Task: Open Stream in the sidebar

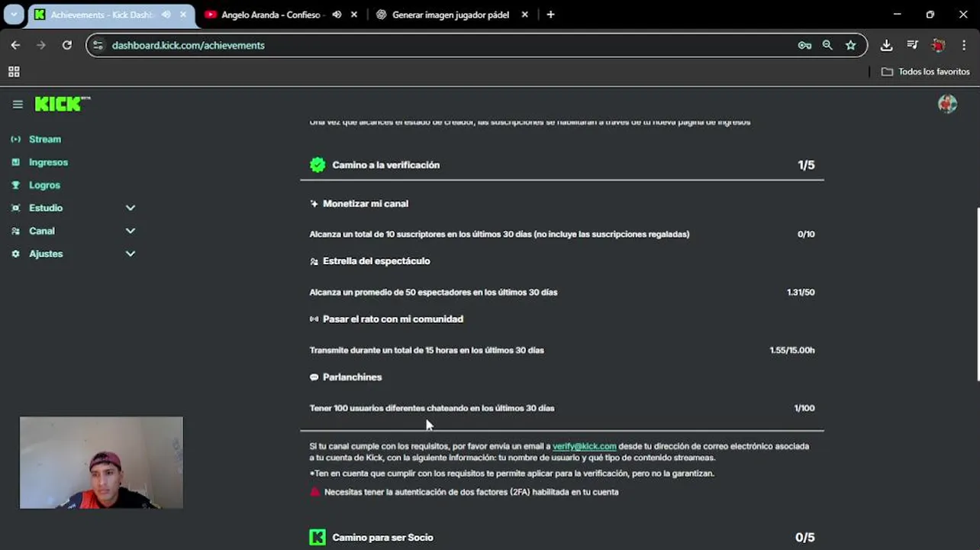Action: tap(44, 139)
